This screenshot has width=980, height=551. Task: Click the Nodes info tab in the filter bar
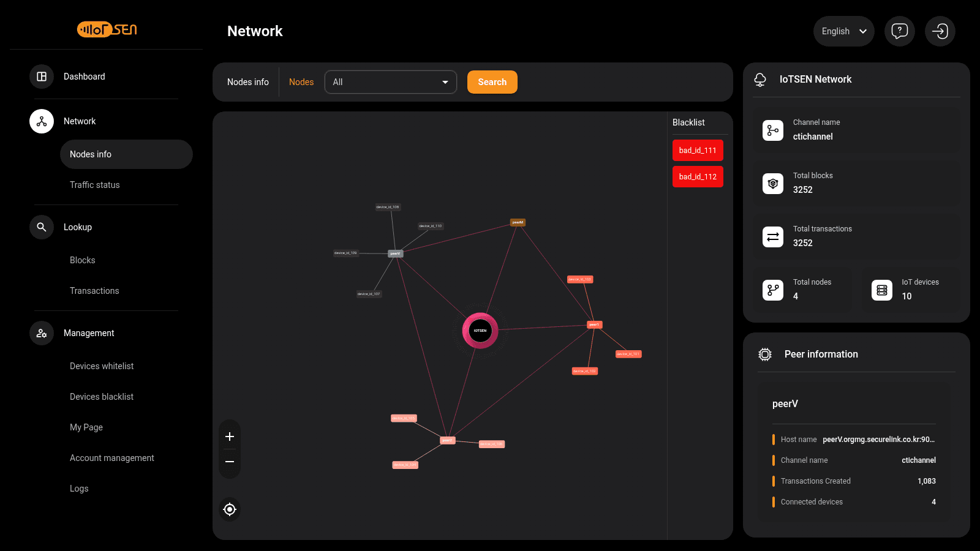click(x=248, y=82)
